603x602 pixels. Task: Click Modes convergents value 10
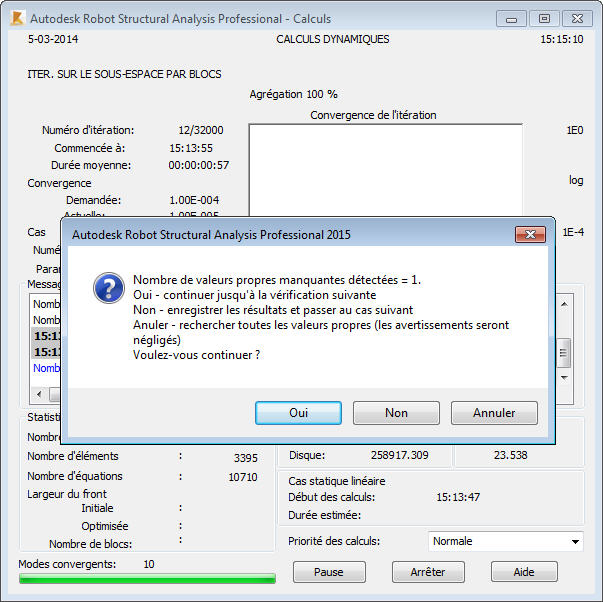149,564
